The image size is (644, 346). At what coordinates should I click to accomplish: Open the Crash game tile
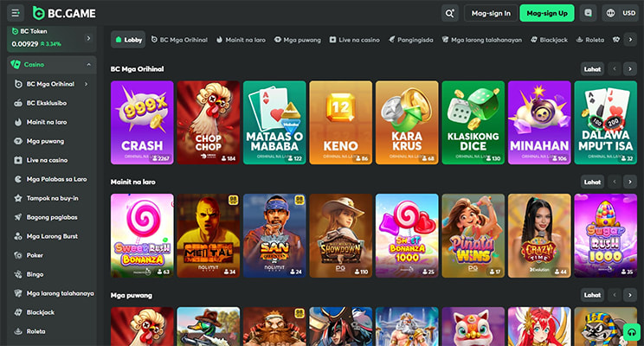142,123
